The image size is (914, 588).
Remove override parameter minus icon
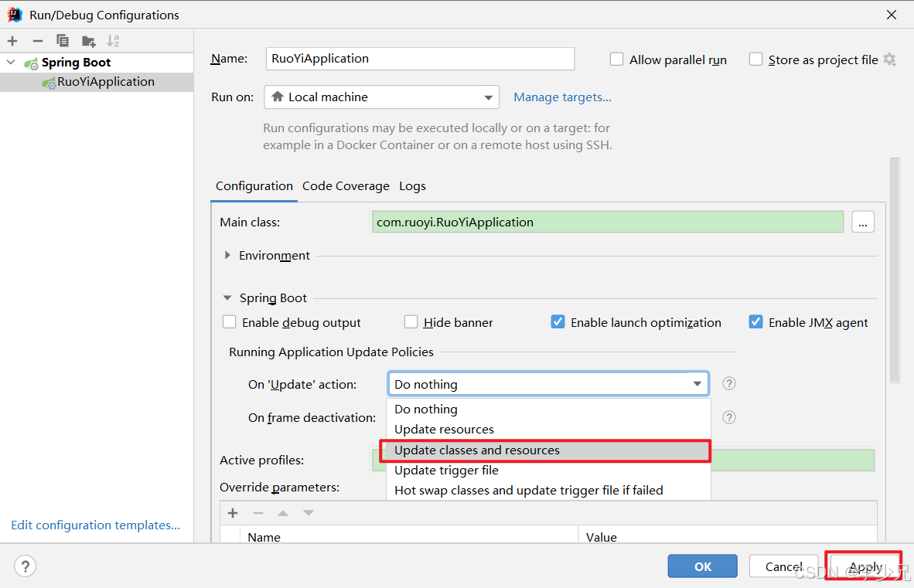click(258, 513)
